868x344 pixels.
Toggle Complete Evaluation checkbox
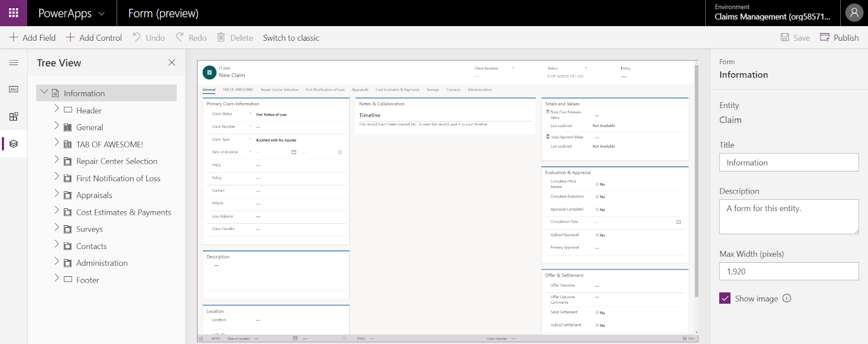[597, 197]
